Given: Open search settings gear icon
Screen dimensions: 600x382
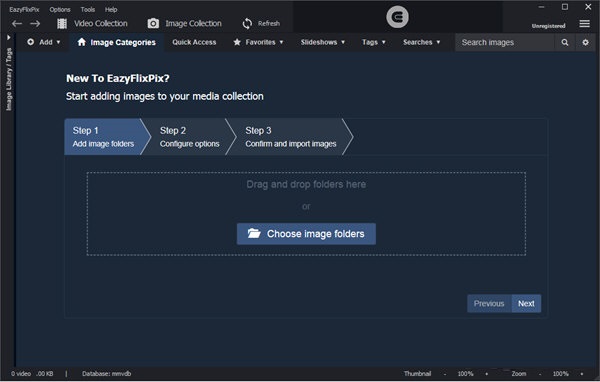Looking at the screenshot, I should 585,42.
